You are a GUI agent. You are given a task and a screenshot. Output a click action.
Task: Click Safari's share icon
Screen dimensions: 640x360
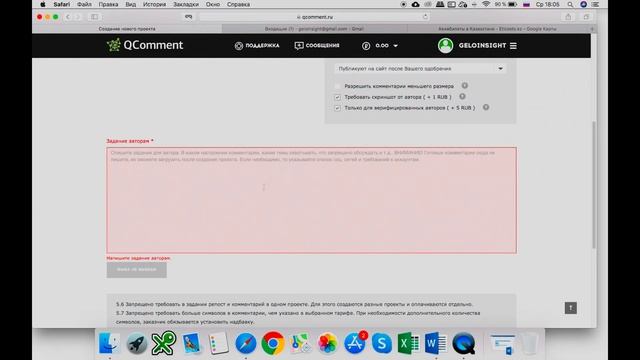pyautogui.click(x=568, y=17)
